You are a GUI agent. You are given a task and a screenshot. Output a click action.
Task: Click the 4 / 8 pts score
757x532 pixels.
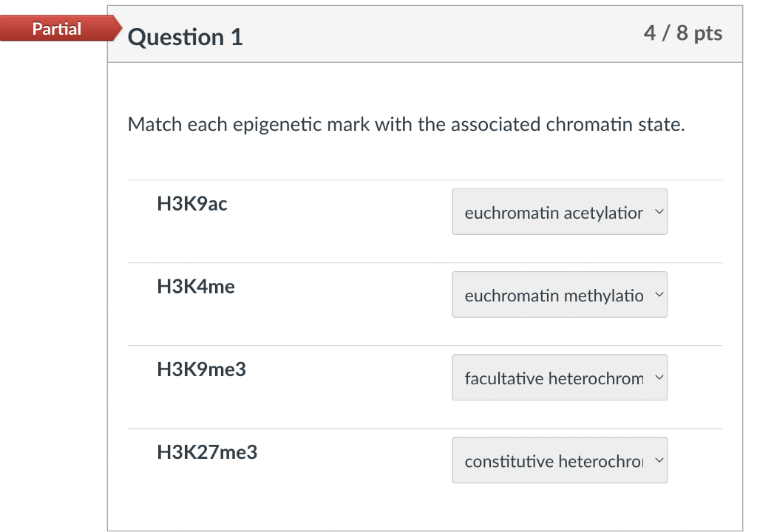click(683, 33)
